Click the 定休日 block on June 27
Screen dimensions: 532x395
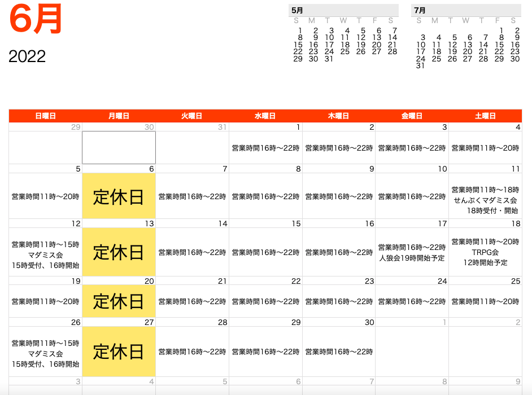click(x=119, y=352)
